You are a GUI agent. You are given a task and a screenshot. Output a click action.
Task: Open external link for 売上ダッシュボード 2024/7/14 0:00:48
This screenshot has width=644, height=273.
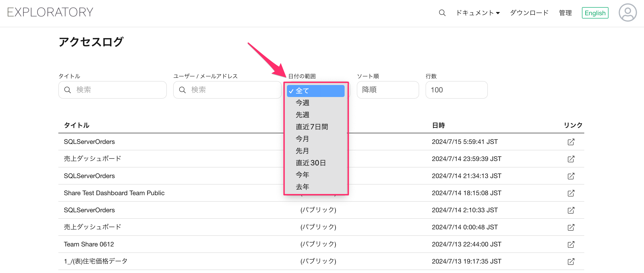(x=571, y=227)
